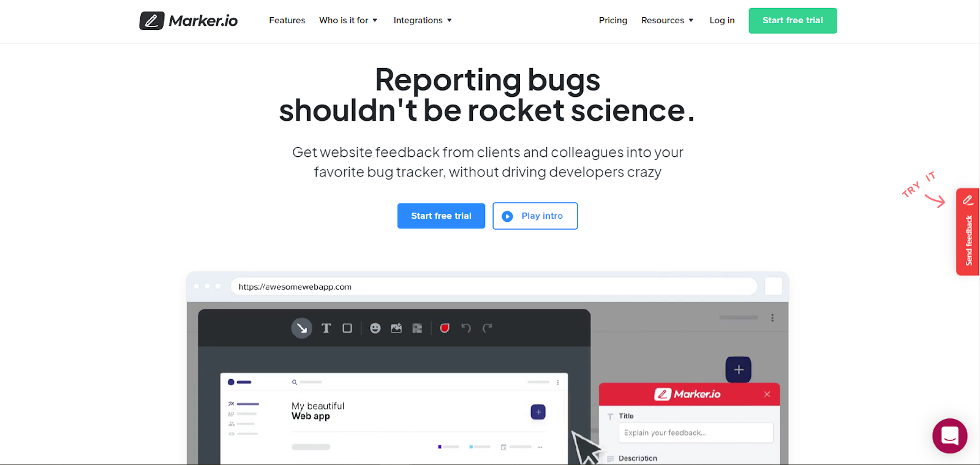Click the Marker.io logo in header
The height and width of the screenshot is (465, 980).
pyautogui.click(x=188, y=21)
